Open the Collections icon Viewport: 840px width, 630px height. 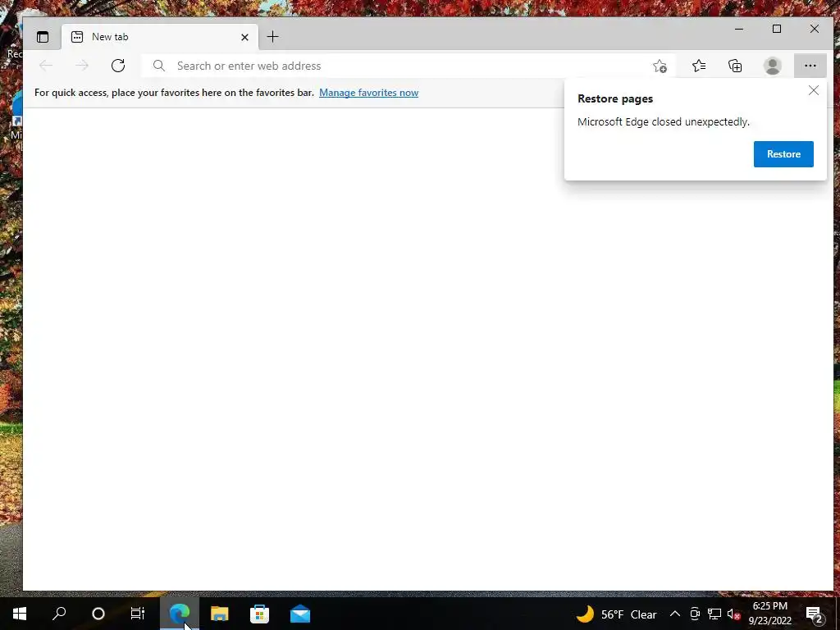click(x=735, y=66)
